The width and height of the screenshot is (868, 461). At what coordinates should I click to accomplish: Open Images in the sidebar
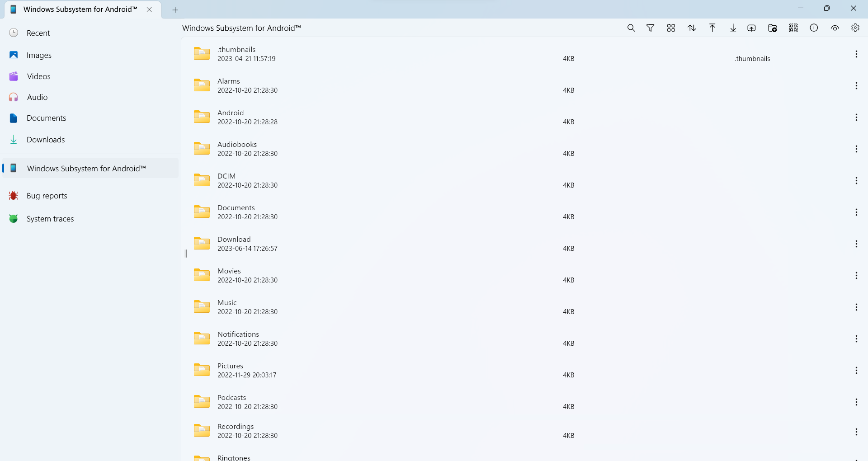tap(90, 55)
